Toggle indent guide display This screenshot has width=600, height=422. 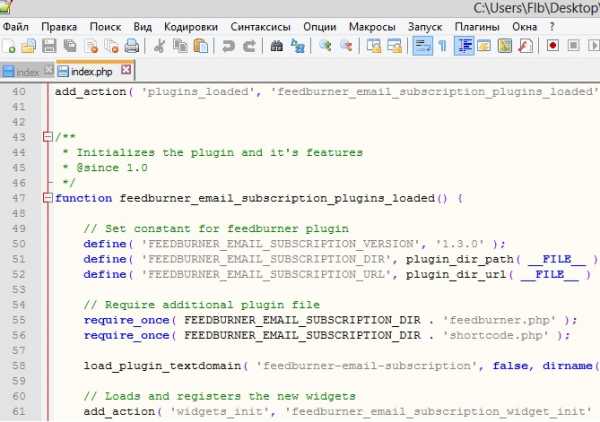pos(464,45)
